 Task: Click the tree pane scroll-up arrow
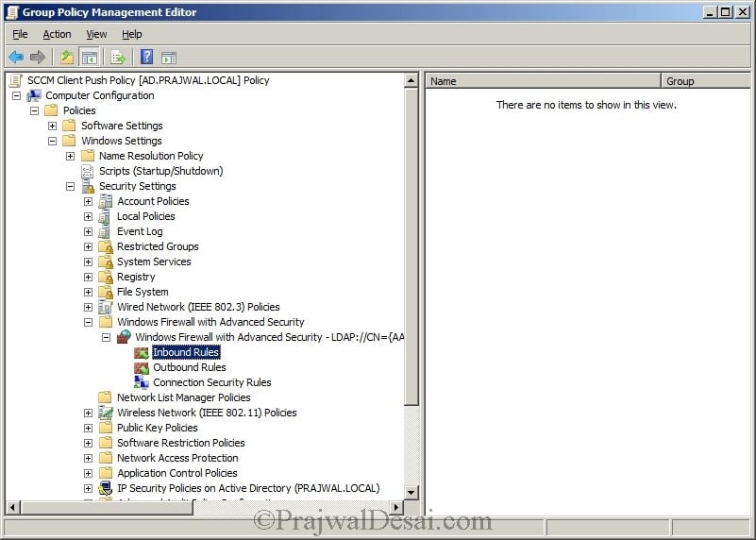(411, 80)
